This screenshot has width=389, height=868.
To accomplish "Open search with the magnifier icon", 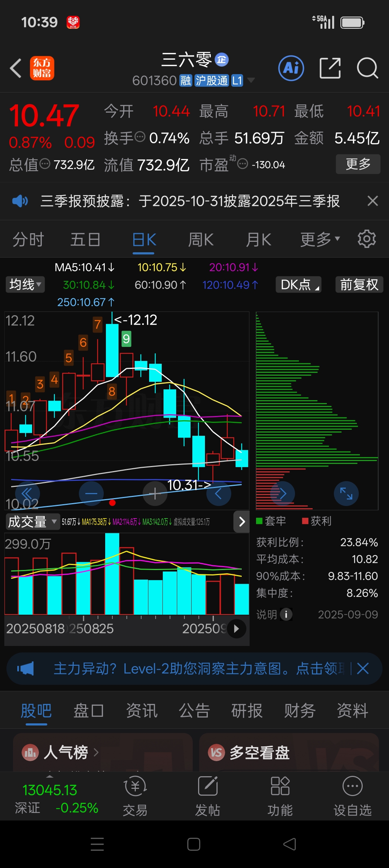I will pyautogui.click(x=367, y=68).
